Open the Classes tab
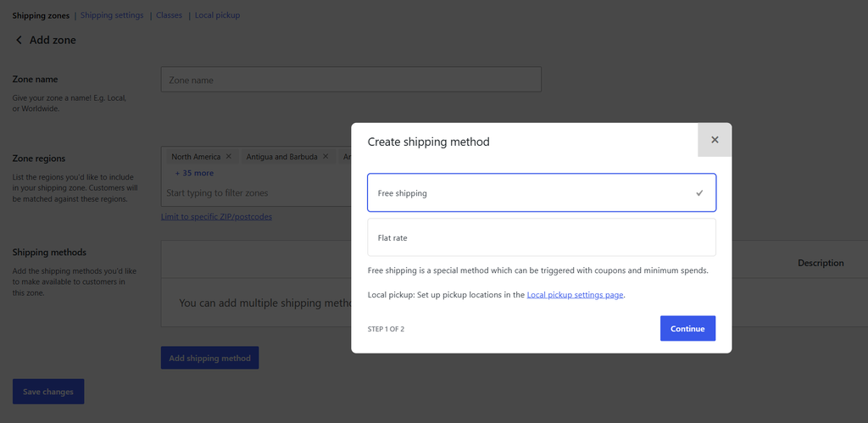The width and height of the screenshot is (868, 423). (169, 15)
